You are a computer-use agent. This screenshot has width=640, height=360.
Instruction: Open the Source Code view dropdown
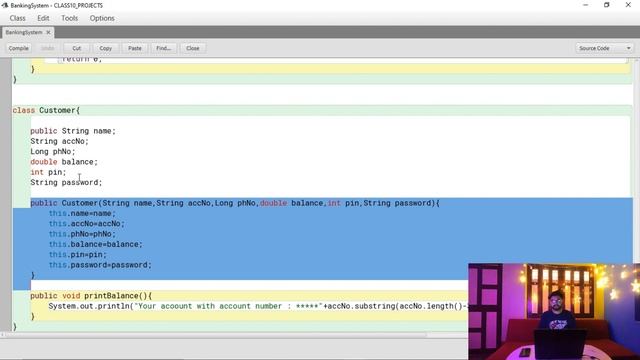pyautogui.click(x=604, y=48)
